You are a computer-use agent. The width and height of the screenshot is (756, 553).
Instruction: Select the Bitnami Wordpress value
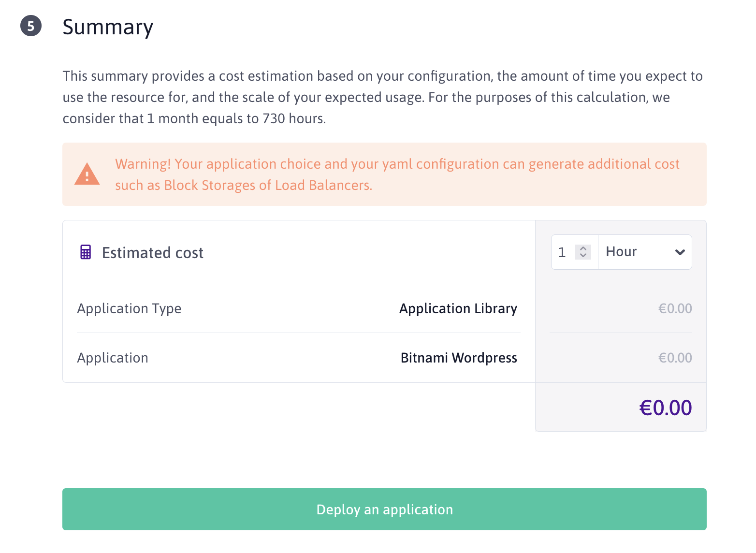459,358
